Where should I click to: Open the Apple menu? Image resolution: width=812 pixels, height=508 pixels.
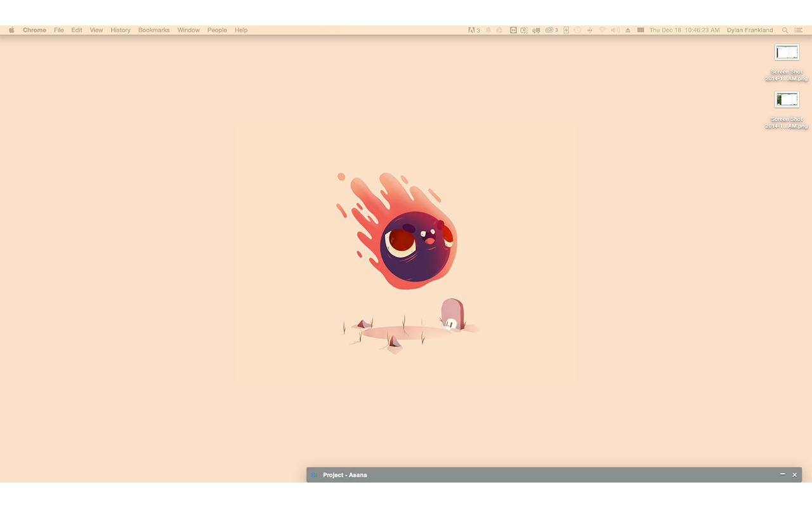coord(11,30)
